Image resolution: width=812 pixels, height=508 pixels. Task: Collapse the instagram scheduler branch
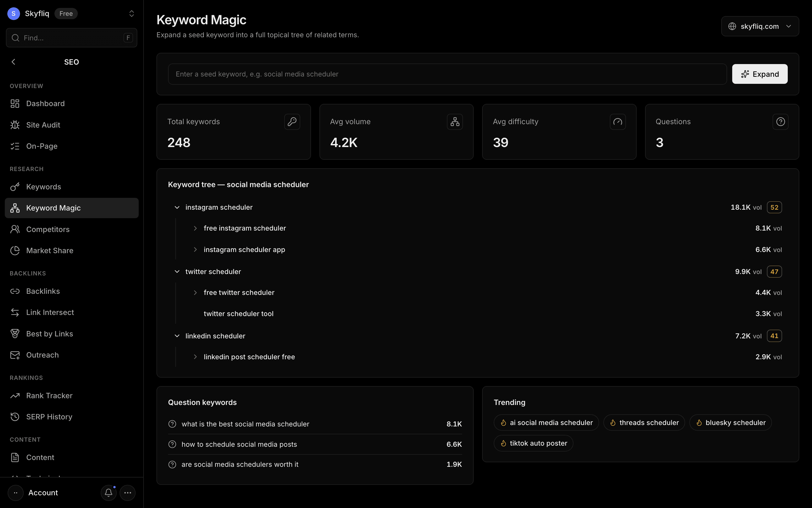177,207
